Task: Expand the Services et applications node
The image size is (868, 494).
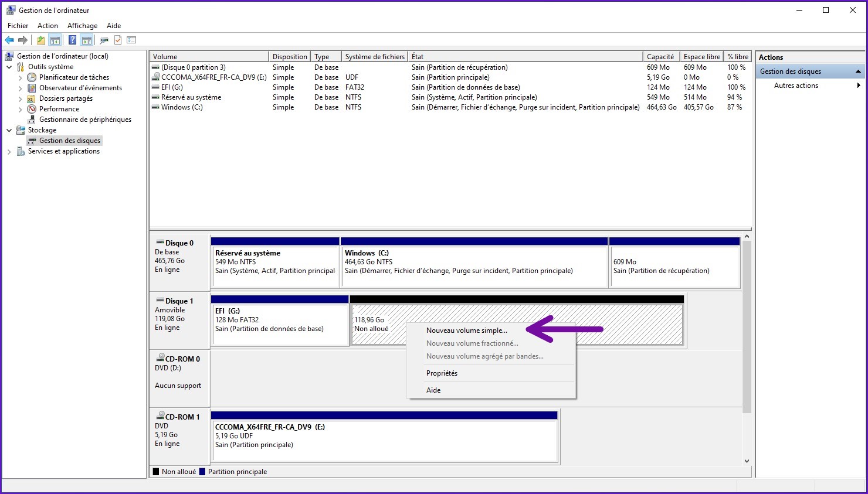Action: (x=9, y=151)
